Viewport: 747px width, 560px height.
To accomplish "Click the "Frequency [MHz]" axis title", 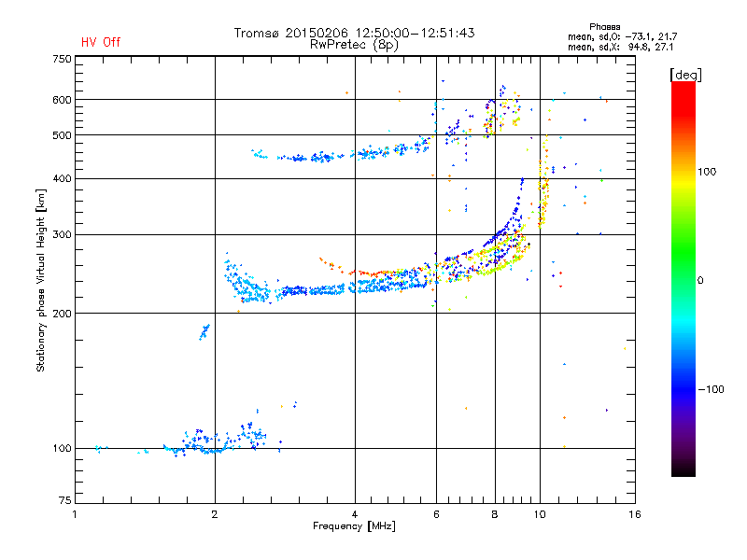I will 354,526.
